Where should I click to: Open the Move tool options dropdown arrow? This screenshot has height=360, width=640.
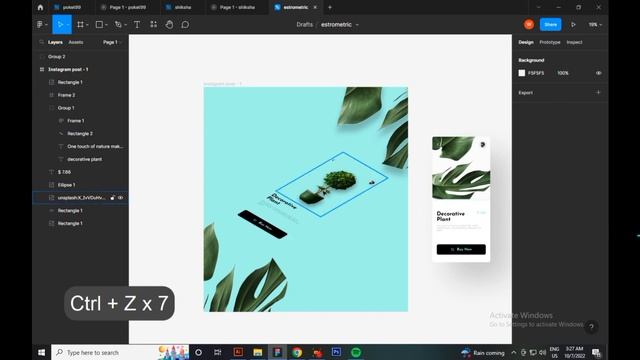[68, 25]
